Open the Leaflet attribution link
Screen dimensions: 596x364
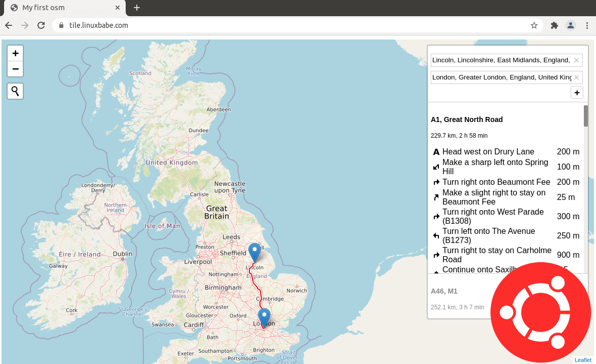tap(583, 360)
